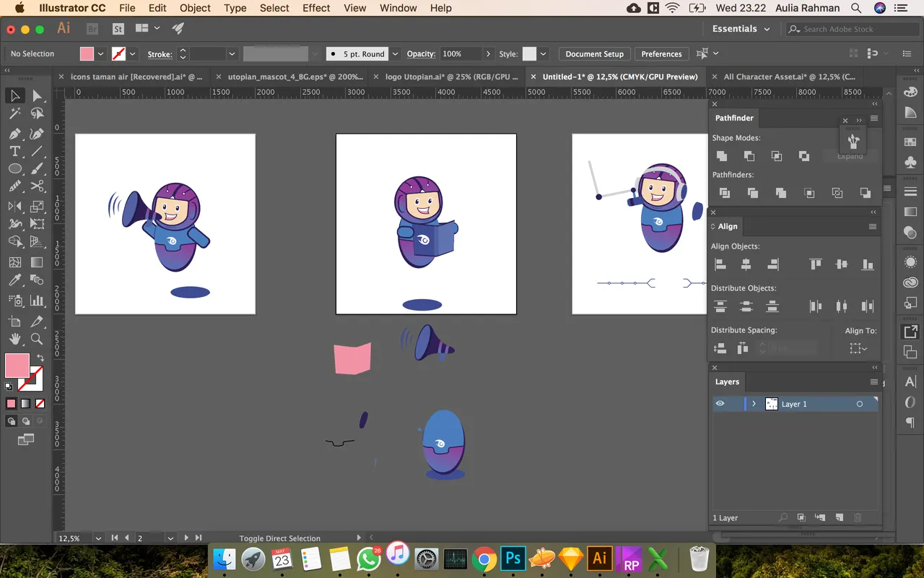Select the Hand tool

(x=14, y=339)
